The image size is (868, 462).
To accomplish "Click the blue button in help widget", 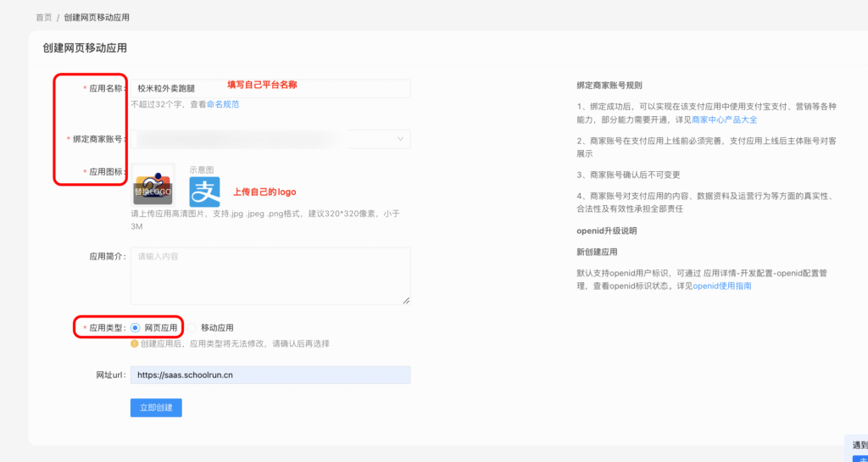I will (859, 459).
